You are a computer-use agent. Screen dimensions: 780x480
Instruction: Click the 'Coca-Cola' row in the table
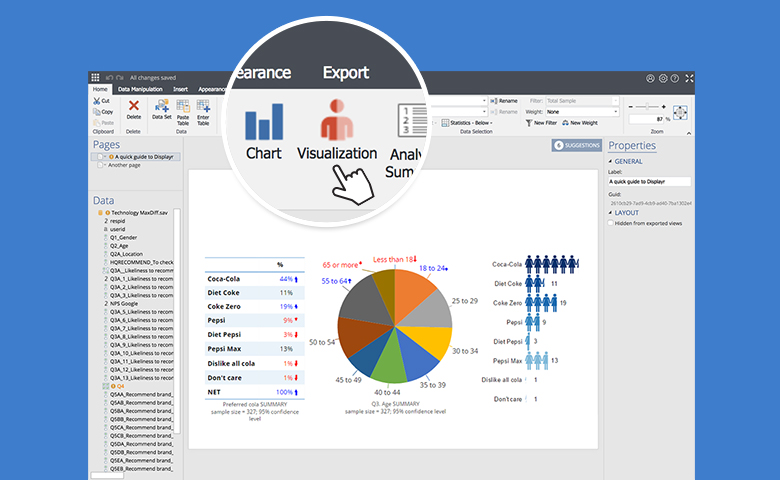[x=254, y=279]
